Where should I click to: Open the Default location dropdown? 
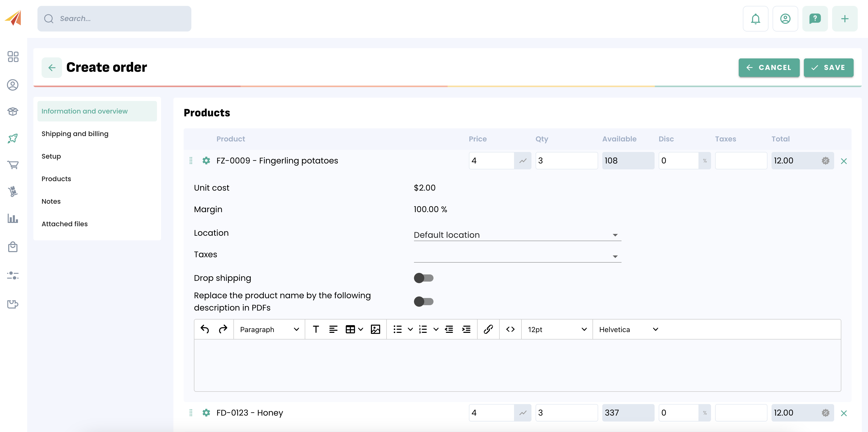coord(517,235)
